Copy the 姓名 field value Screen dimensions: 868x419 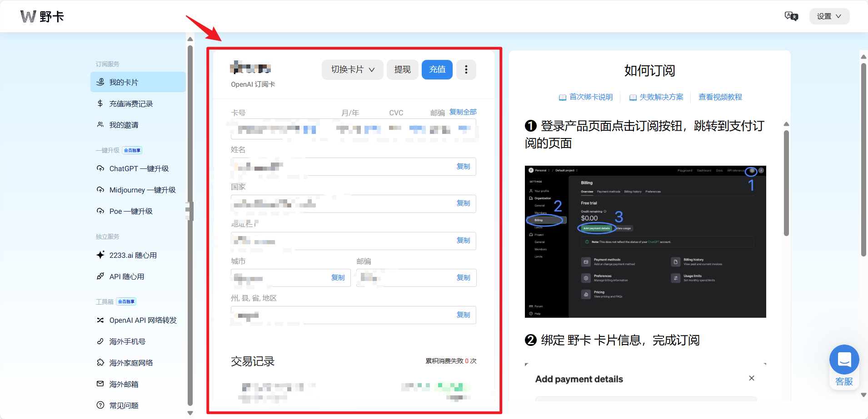[x=464, y=167]
